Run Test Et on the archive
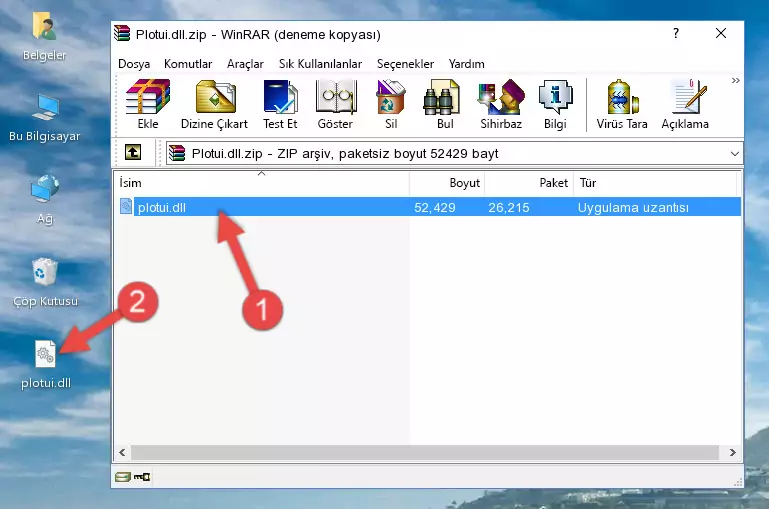The height and width of the screenshot is (509, 769). point(280,104)
